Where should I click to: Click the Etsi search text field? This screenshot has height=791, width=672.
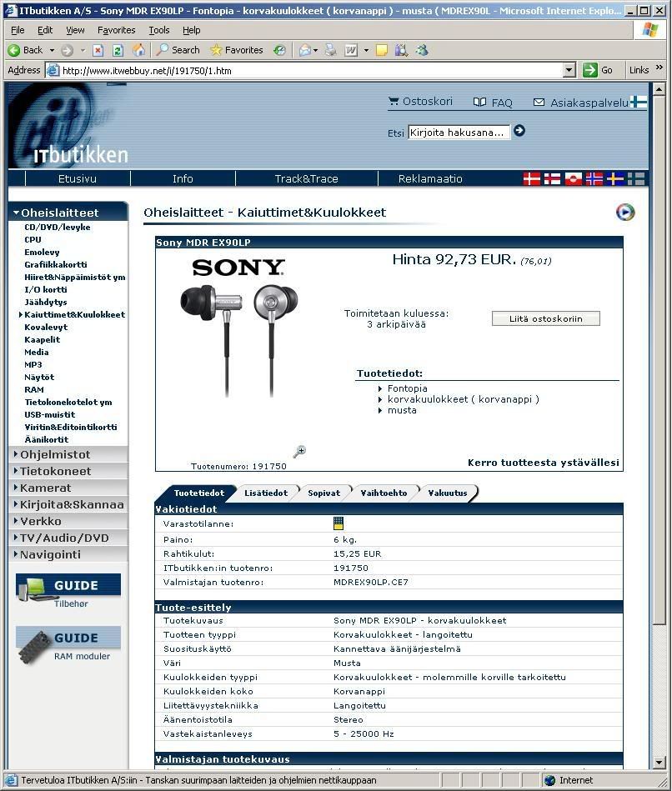(x=458, y=133)
